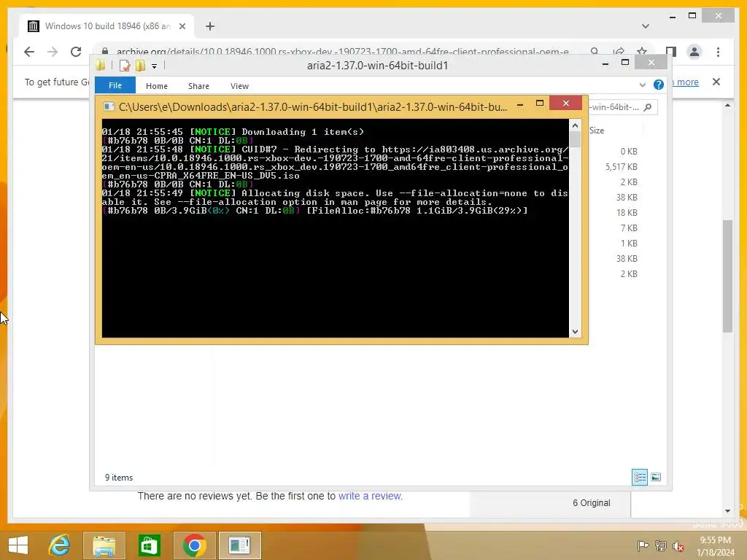Image resolution: width=747 pixels, height=560 pixels.
Task: Click the 0 KB size entry
Action: pos(629,152)
